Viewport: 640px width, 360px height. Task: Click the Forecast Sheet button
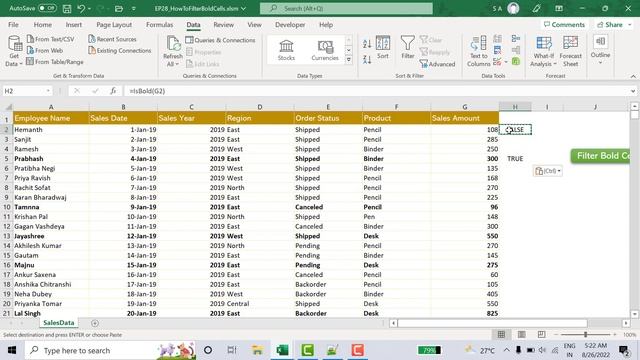point(570,51)
